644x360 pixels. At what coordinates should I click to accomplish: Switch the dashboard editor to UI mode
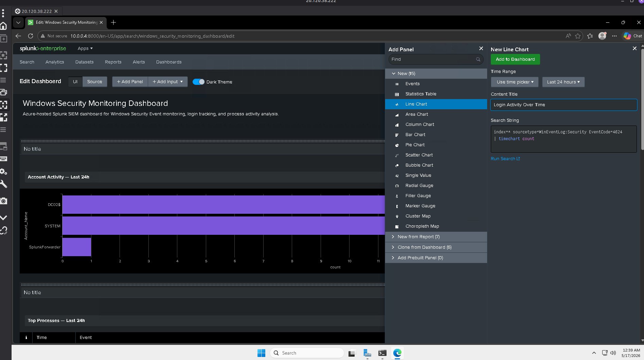pos(75,82)
